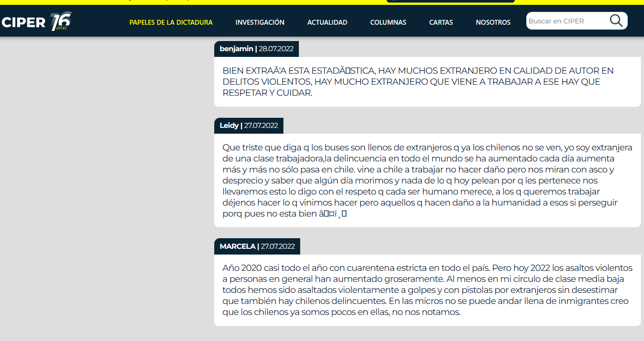Click the CIPER 16 años logo

(37, 22)
